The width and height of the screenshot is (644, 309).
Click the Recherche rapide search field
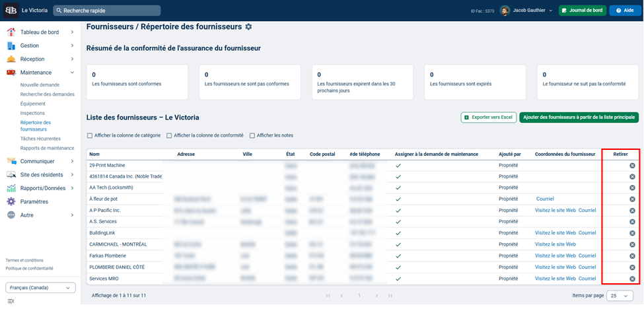(x=107, y=11)
